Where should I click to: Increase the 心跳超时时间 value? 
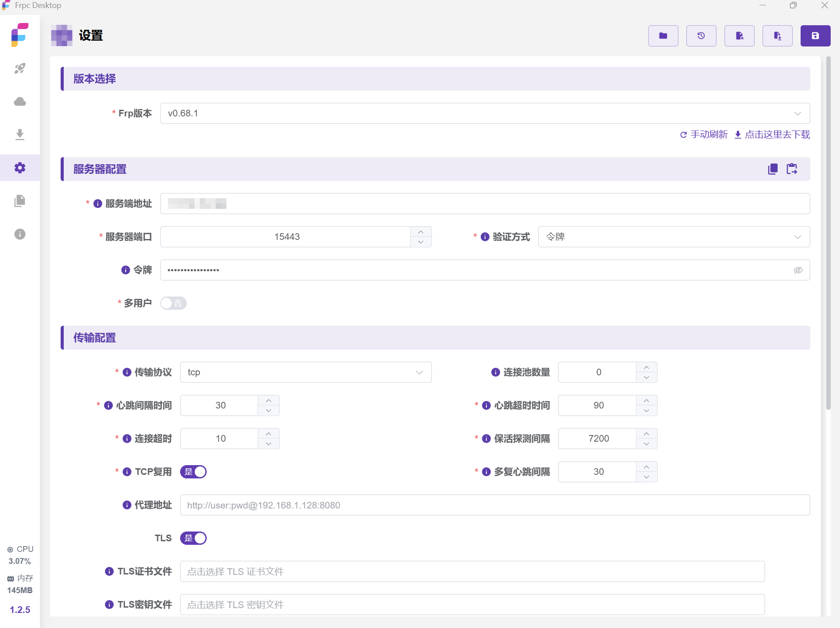coord(647,401)
